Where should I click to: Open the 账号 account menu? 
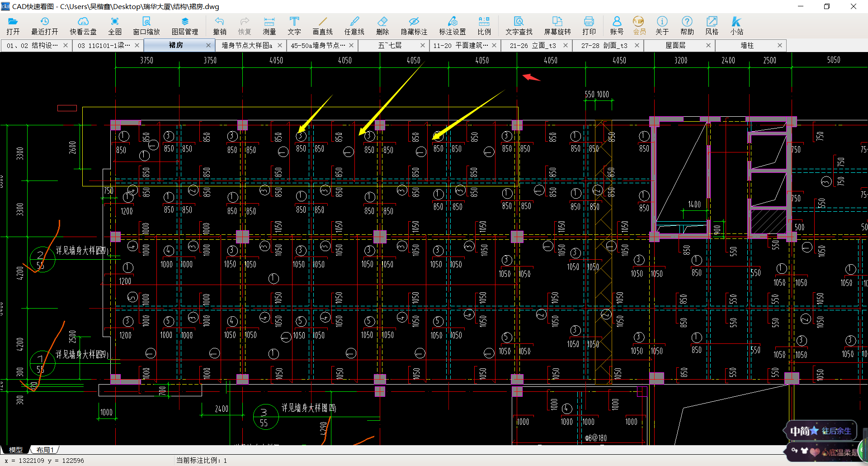click(617, 26)
